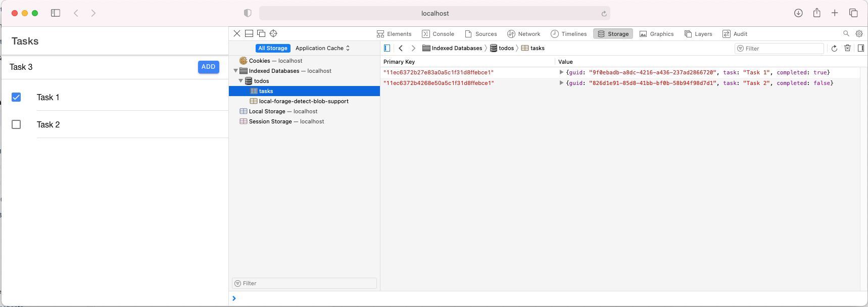The image size is (868, 307).
Task: Click the trash icon to clear object store
Action: click(847, 49)
